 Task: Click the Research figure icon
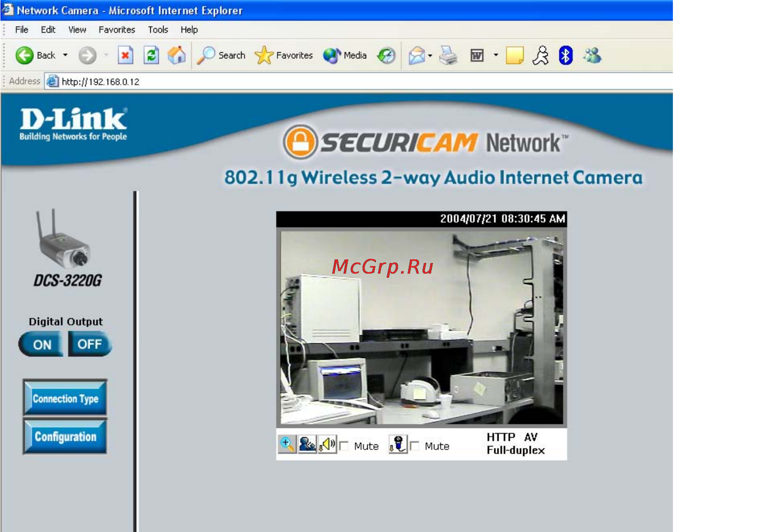(541, 55)
